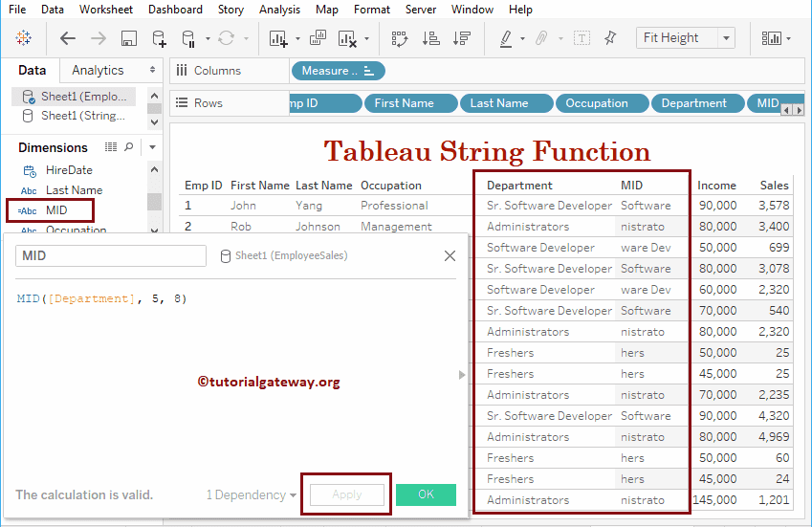Open the clear sheet dropdown arrow
812x527 pixels.
[x=366, y=39]
